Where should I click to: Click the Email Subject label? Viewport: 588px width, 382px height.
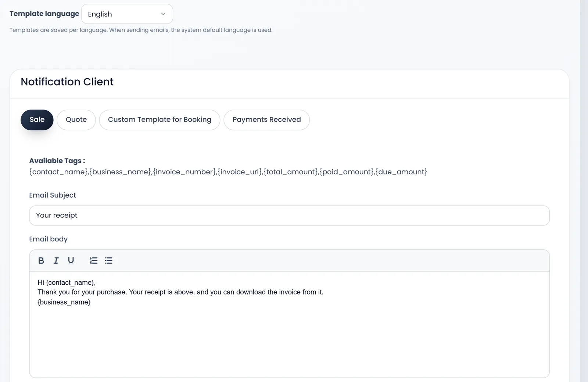click(53, 195)
